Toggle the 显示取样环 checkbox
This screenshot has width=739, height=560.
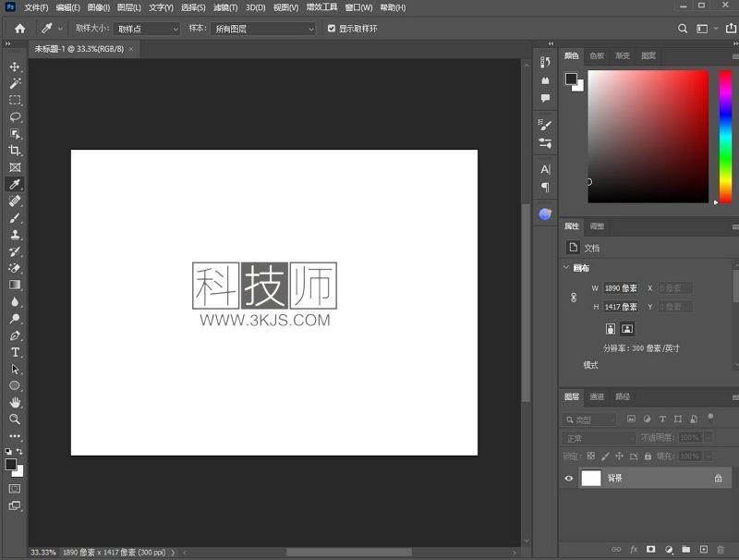(332, 29)
